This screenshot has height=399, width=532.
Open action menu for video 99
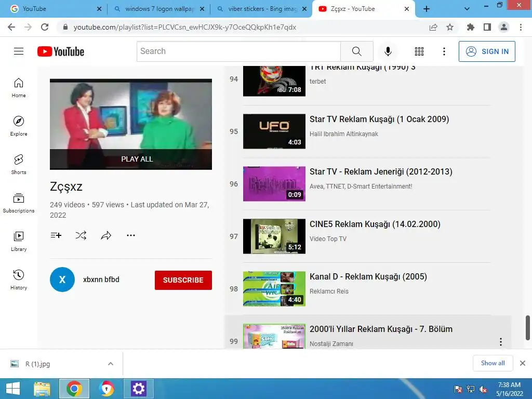500,342
